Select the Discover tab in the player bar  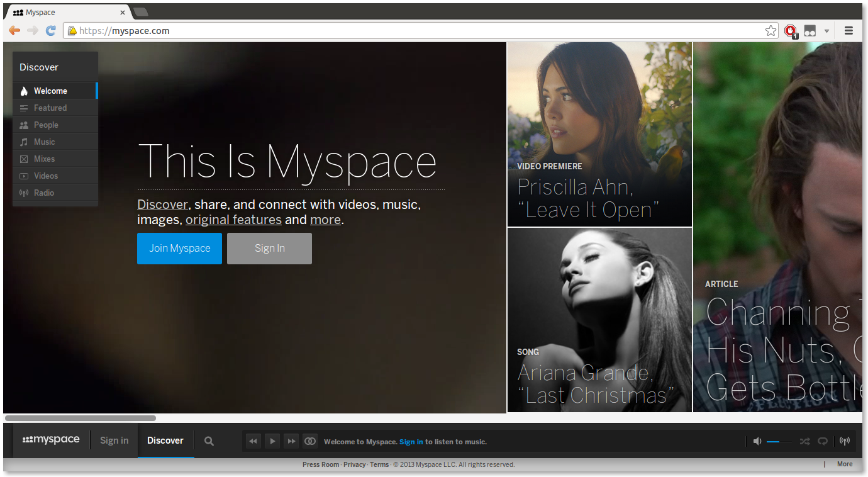tap(165, 441)
